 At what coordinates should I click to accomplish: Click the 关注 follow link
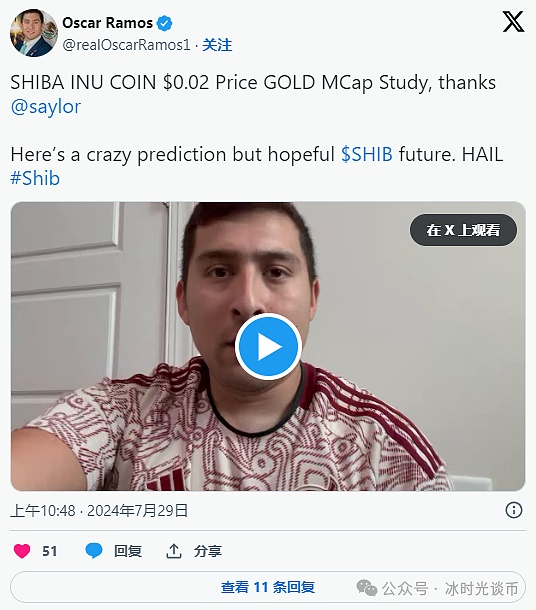(217, 45)
